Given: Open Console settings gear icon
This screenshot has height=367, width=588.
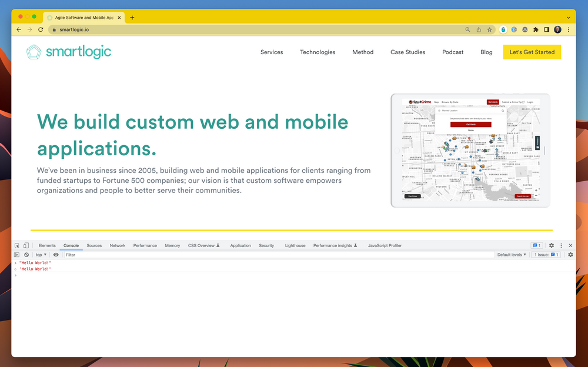Looking at the screenshot, I should pyautogui.click(x=570, y=255).
